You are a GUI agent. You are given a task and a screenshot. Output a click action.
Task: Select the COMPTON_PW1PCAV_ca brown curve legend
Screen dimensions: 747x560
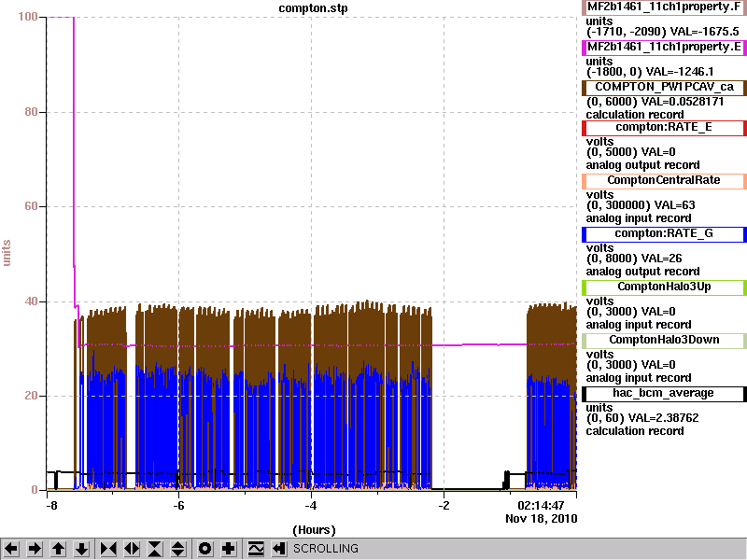664,87
